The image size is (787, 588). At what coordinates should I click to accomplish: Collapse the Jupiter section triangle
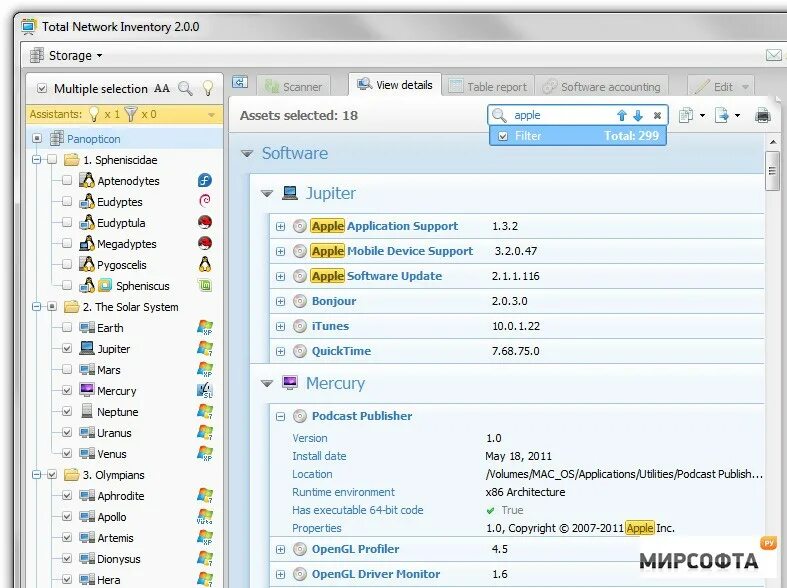tap(267, 193)
